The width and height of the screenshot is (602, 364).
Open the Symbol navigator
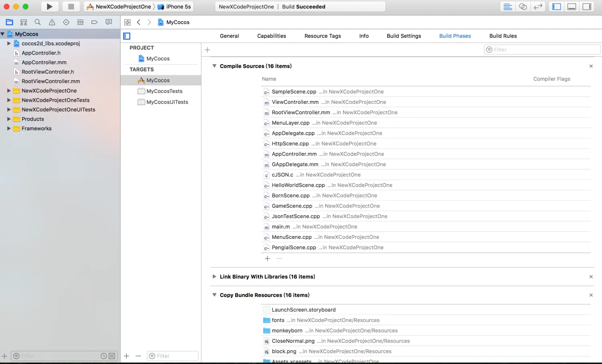pos(24,22)
